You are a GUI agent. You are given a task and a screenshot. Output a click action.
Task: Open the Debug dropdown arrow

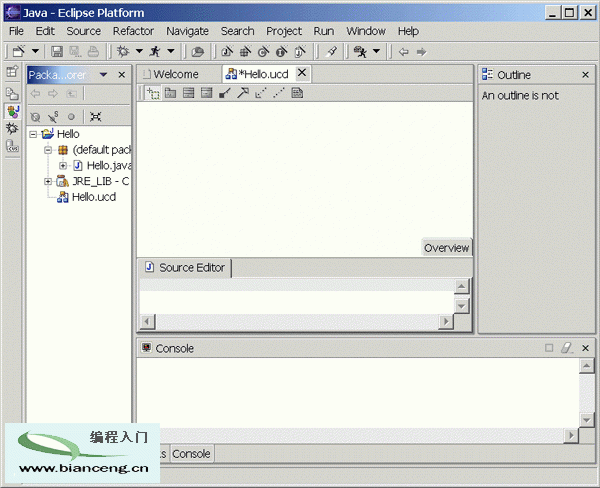(139, 51)
